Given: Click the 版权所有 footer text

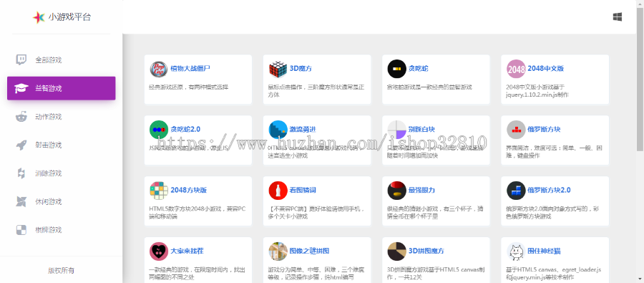Looking at the screenshot, I should tap(62, 271).
